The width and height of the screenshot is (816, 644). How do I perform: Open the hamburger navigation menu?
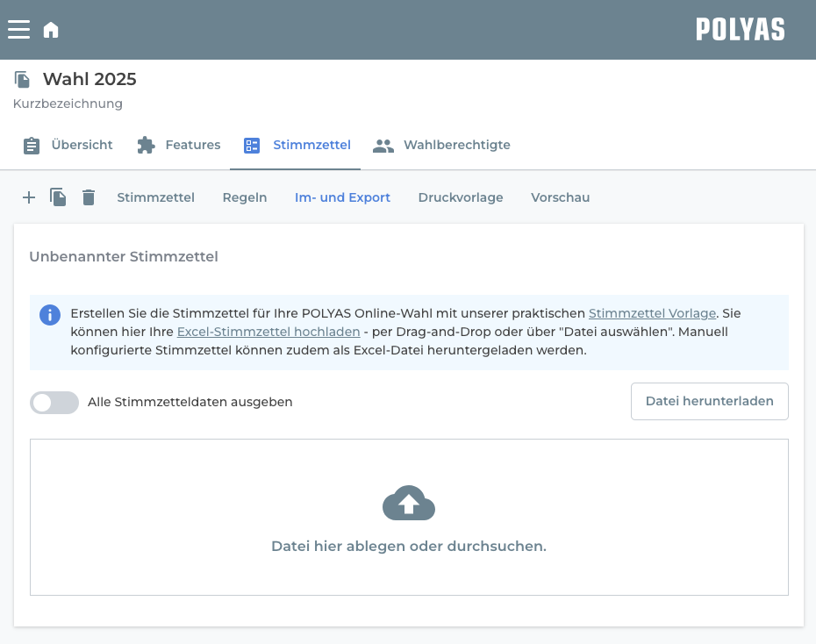(x=18, y=30)
